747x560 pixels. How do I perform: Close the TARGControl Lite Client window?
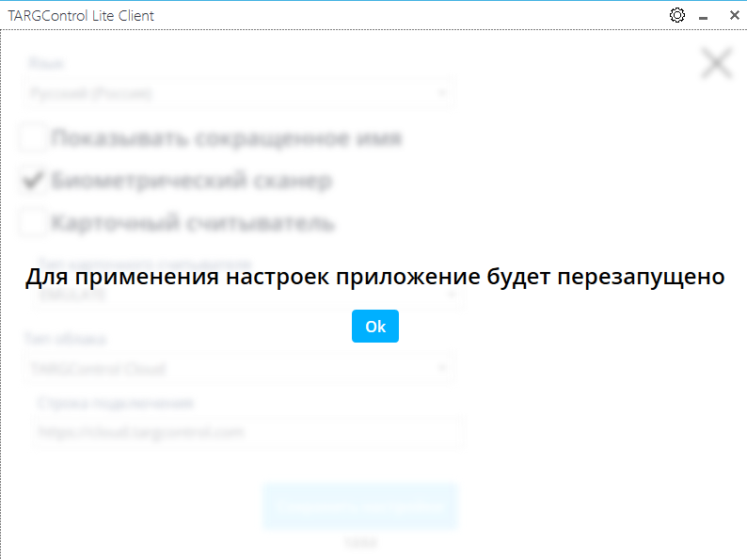[730, 16]
